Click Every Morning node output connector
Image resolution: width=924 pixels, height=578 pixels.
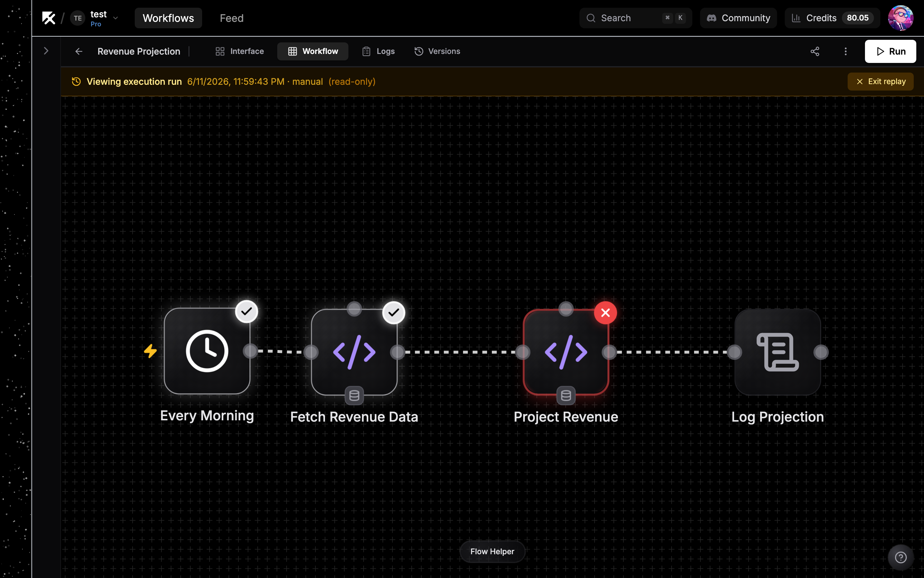(251, 351)
